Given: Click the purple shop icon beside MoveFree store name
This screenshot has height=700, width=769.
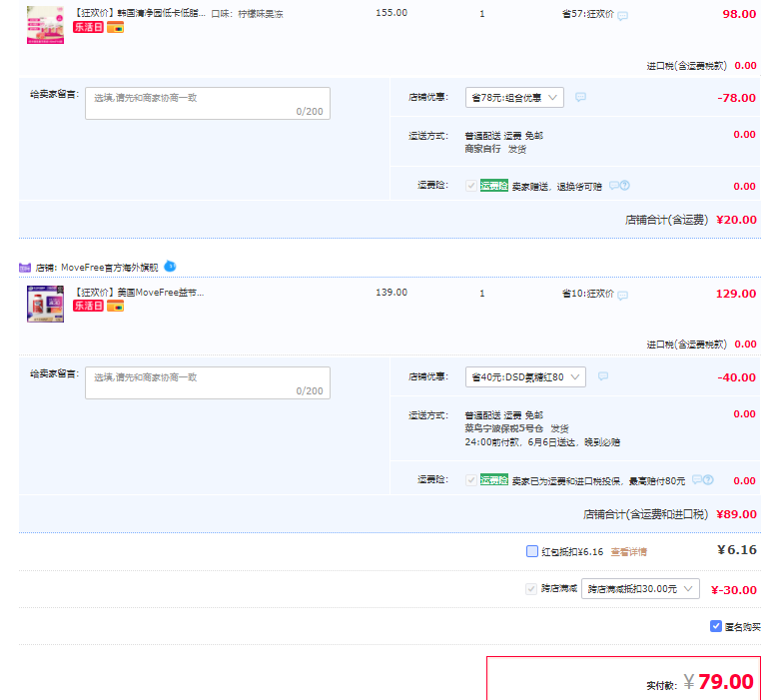Looking at the screenshot, I should (25, 268).
